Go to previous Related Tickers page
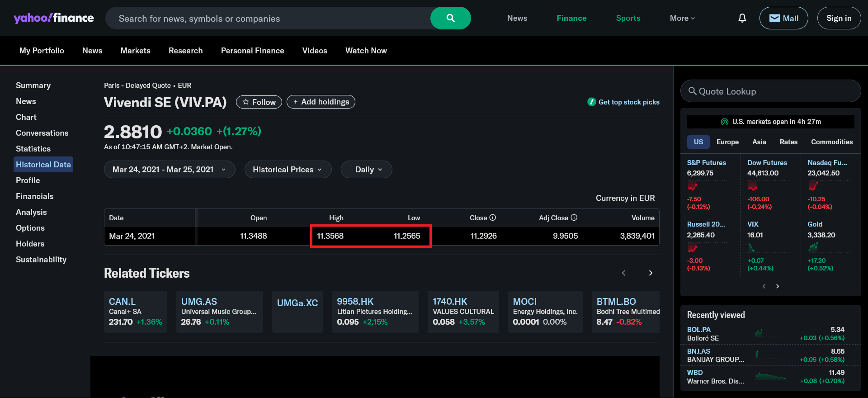The height and width of the screenshot is (398, 868). tap(623, 273)
